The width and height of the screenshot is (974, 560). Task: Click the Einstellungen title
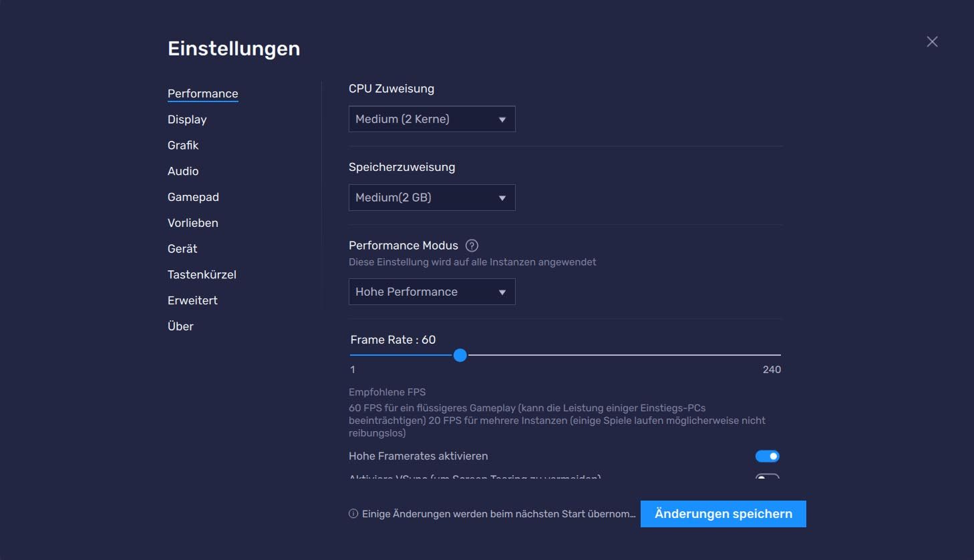[234, 49]
